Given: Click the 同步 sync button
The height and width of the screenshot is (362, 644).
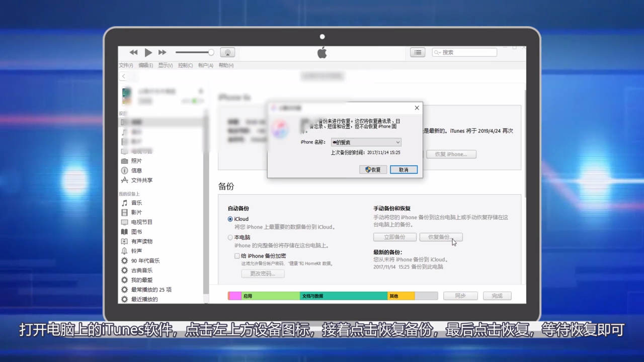Looking at the screenshot, I should tap(460, 296).
